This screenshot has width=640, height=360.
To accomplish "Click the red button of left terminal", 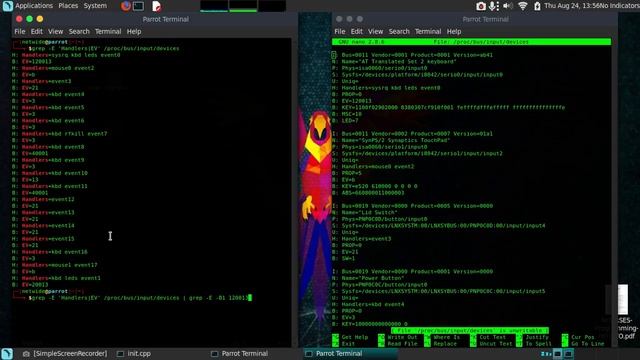I will point(19,19).
